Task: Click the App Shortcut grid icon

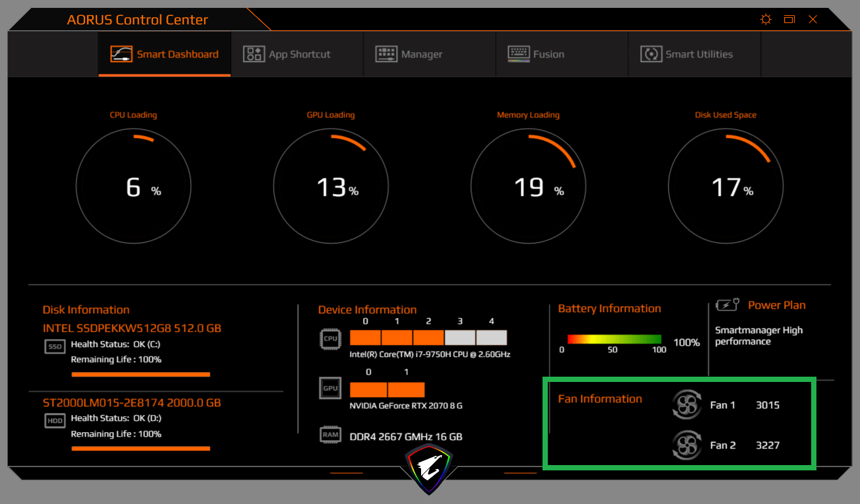Action: coord(253,54)
